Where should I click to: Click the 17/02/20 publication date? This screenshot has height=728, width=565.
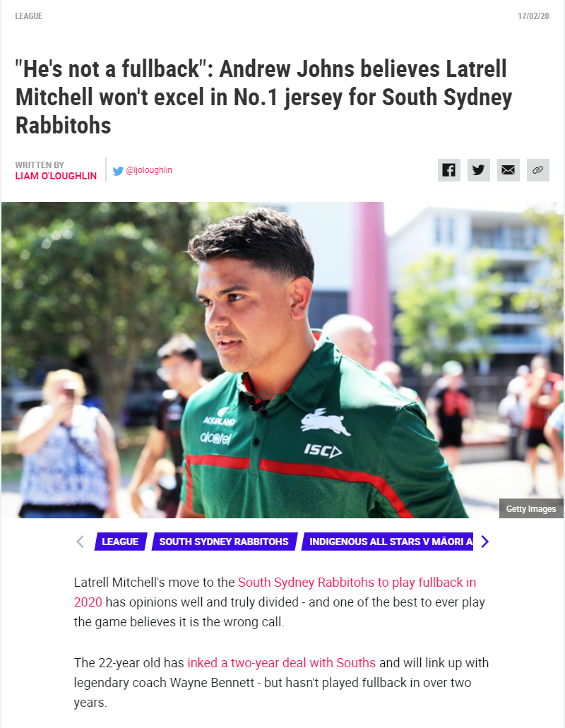(533, 16)
